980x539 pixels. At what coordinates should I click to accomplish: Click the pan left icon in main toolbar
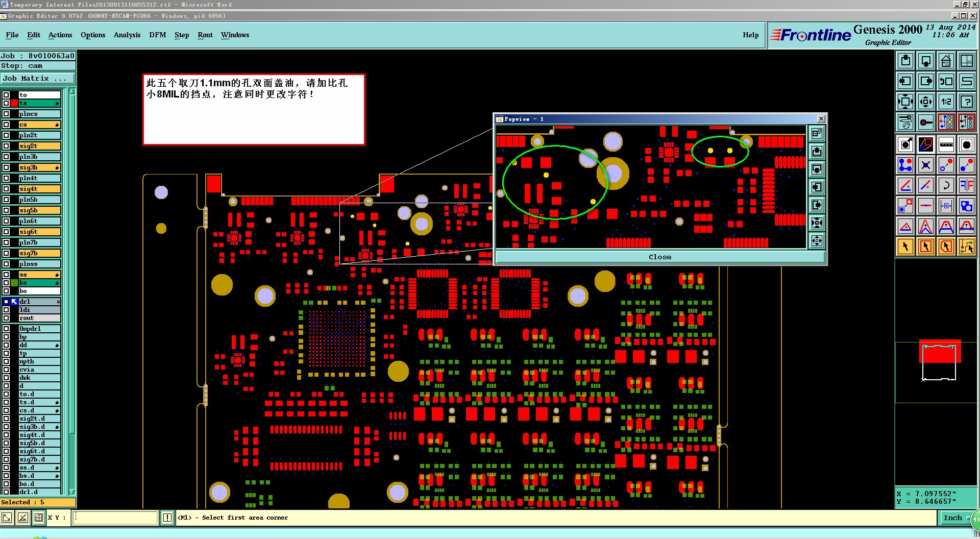coord(905,81)
